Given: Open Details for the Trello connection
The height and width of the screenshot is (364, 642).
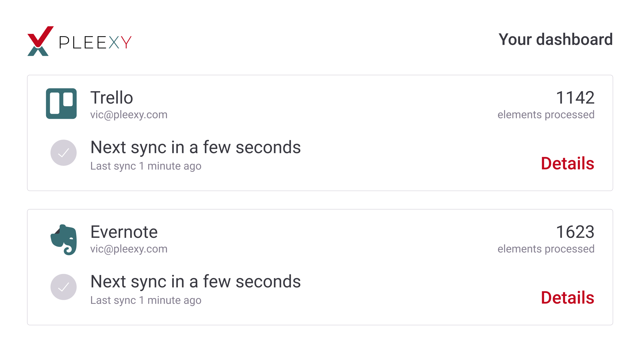Looking at the screenshot, I should [567, 163].
